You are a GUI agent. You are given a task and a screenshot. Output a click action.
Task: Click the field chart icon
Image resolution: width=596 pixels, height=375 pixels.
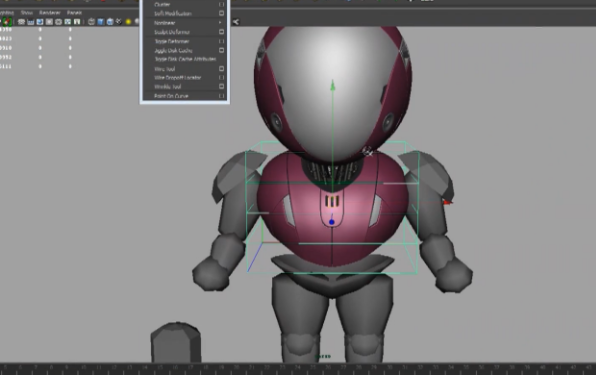coord(58,22)
